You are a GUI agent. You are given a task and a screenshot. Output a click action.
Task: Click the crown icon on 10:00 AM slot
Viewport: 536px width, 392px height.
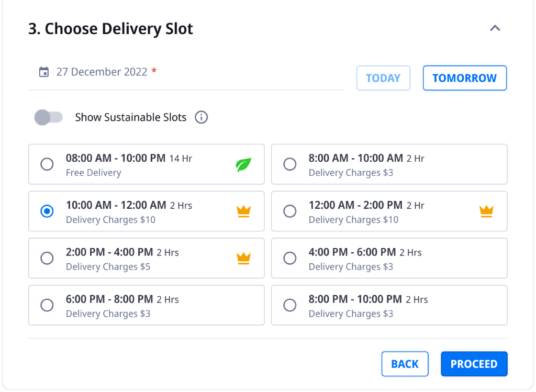244,211
